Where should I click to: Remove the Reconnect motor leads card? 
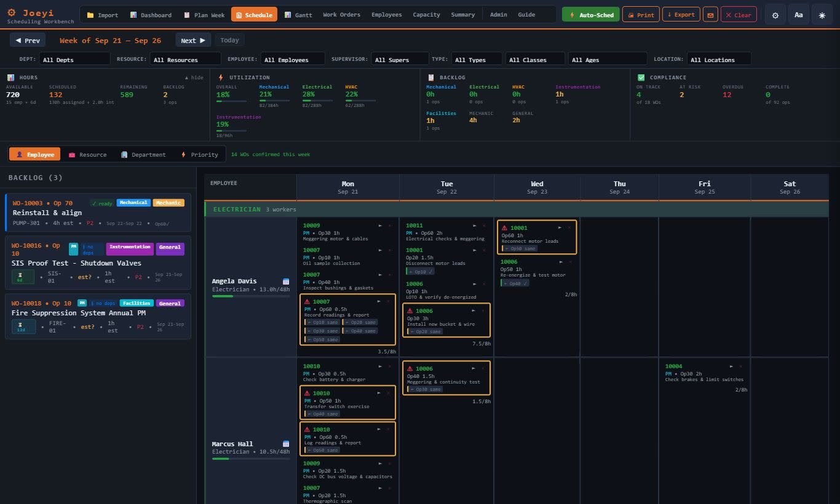click(x=569, y=227)
